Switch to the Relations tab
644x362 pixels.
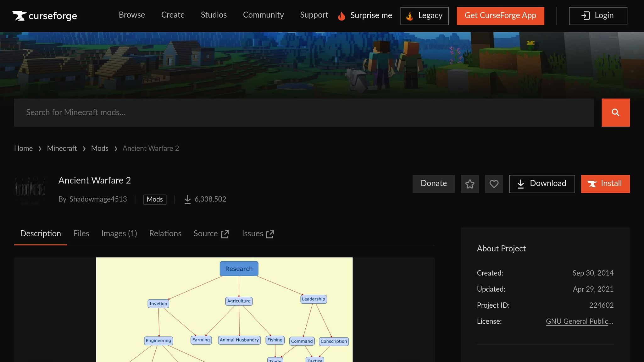point(165,234)
